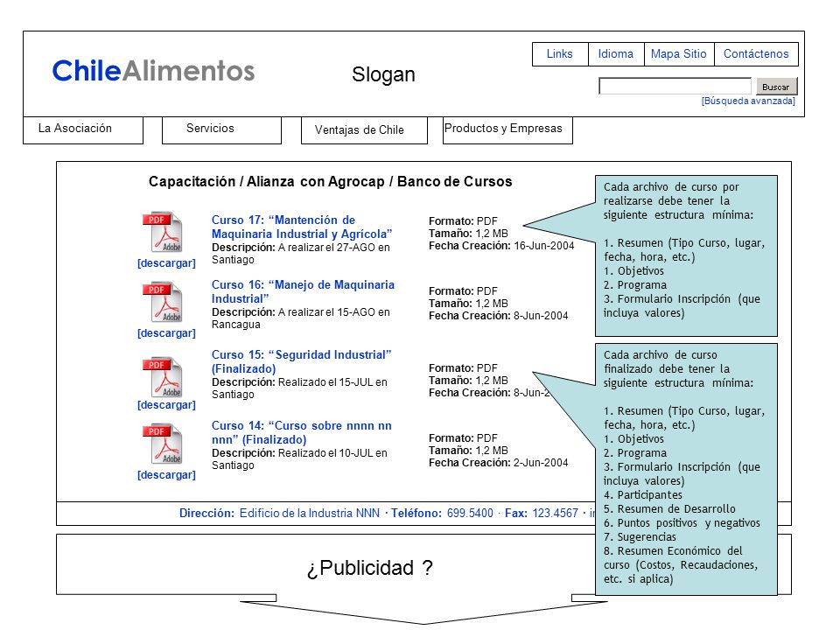
Task: Open the Curso 16 Manejo de Maquinaria Industrial title
Action: click(x=303, y=292)
